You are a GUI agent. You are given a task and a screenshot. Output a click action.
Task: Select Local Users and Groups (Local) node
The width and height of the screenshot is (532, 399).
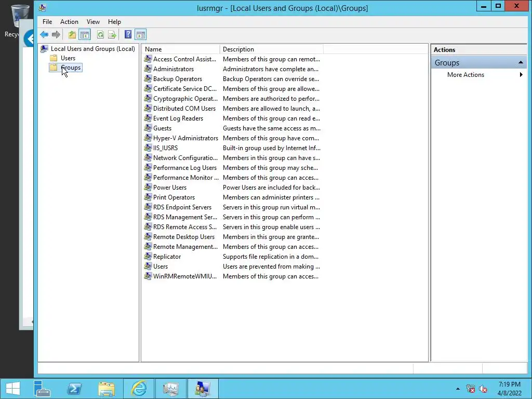[x=92, y=49]
